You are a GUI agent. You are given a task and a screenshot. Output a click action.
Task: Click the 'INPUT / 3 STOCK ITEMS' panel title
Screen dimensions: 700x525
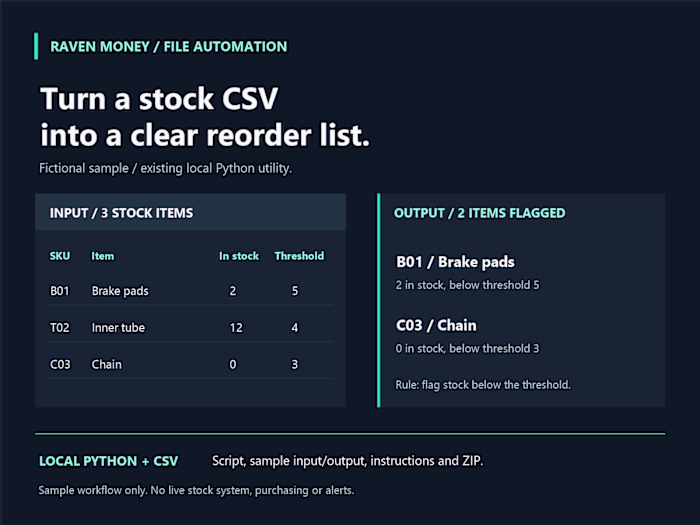[x=121, y=213]
